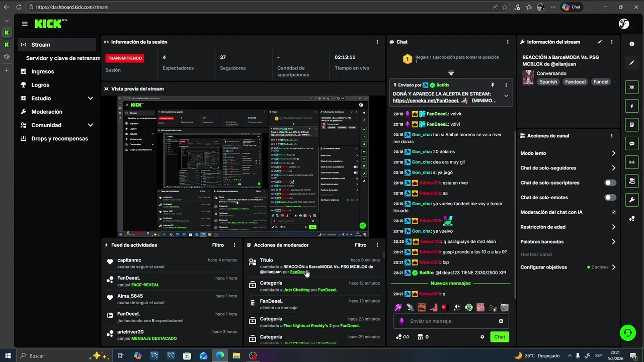644x362 pixels.
Task: Toggle the channel actions icon in right rail
Action: [632, 180]
